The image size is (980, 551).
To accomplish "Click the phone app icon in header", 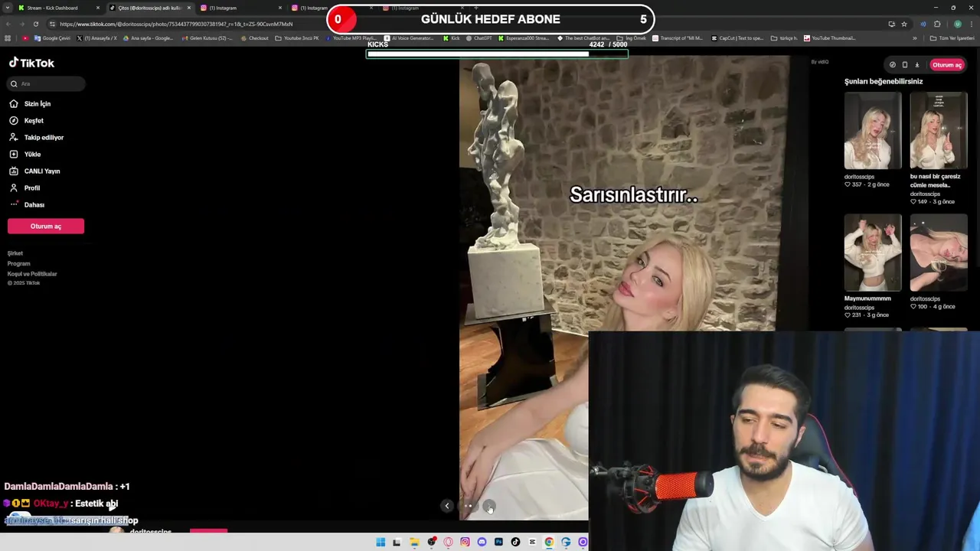I will (904, 65).
